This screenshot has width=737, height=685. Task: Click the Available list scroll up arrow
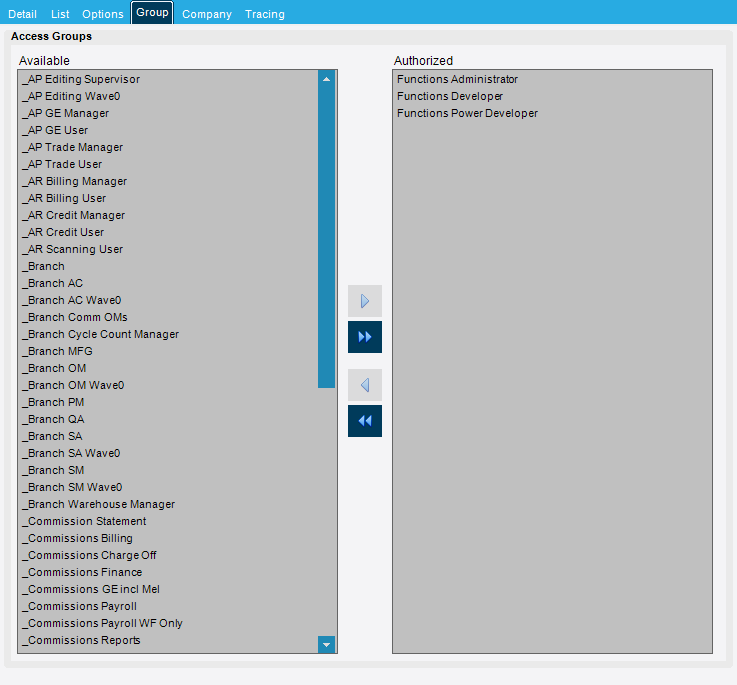tap(326, 79)
